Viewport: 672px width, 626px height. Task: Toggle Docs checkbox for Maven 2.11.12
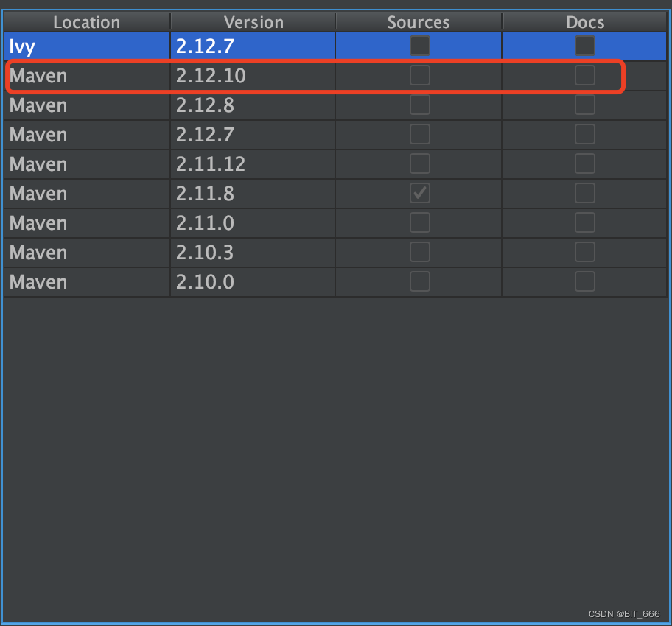click(584, 163)
